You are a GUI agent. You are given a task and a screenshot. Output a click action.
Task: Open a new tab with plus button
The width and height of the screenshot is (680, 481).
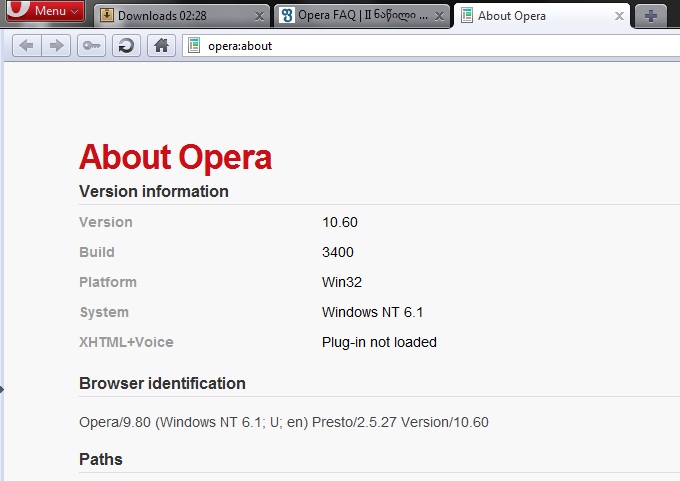pos(651,16)
